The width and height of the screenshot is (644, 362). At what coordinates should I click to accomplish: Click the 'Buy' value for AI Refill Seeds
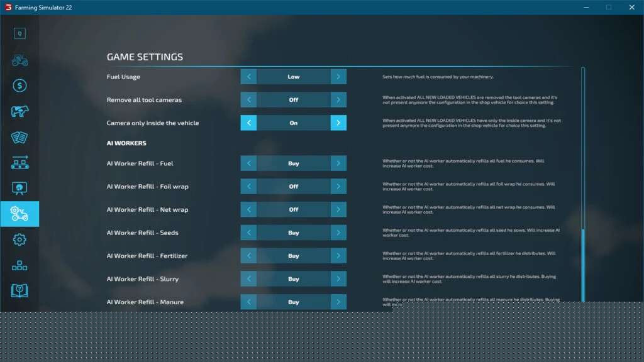pyautogui.click(x=294, y=233)
